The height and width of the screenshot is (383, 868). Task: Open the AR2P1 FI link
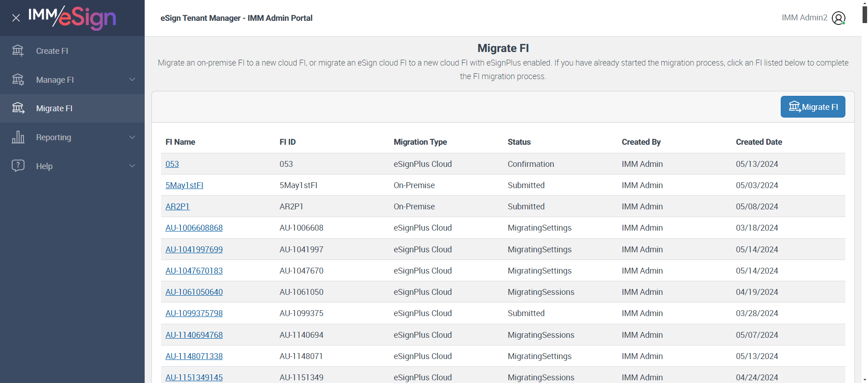click(x=178, y=207)
